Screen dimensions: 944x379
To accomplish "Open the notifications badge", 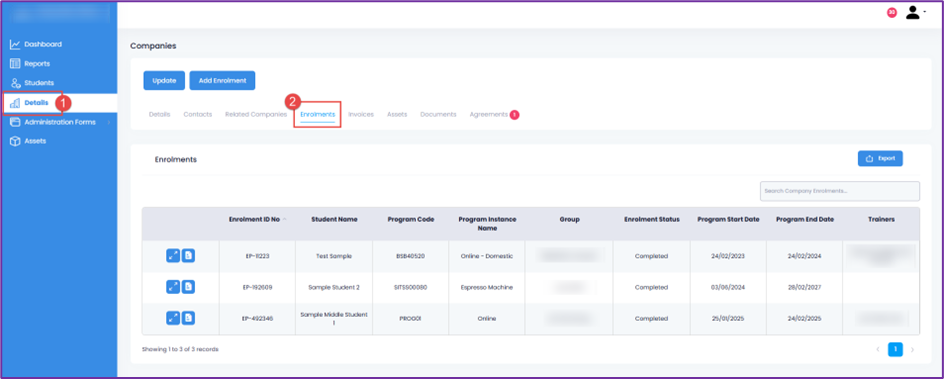I will pos(892,13).
